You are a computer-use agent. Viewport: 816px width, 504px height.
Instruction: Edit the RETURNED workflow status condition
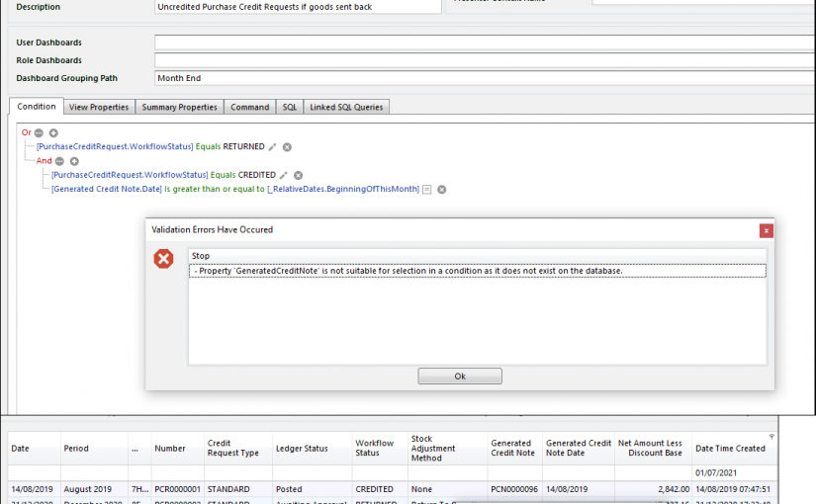272,147
